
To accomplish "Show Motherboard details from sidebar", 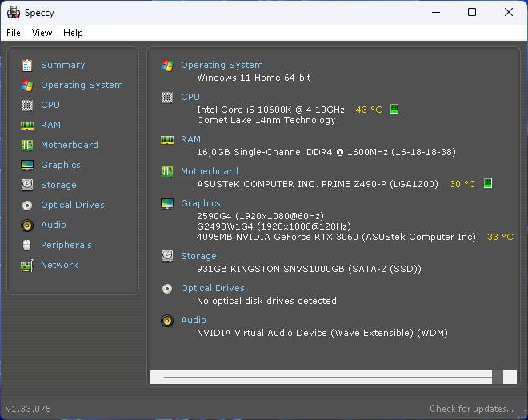I will [x=70, y=145].
